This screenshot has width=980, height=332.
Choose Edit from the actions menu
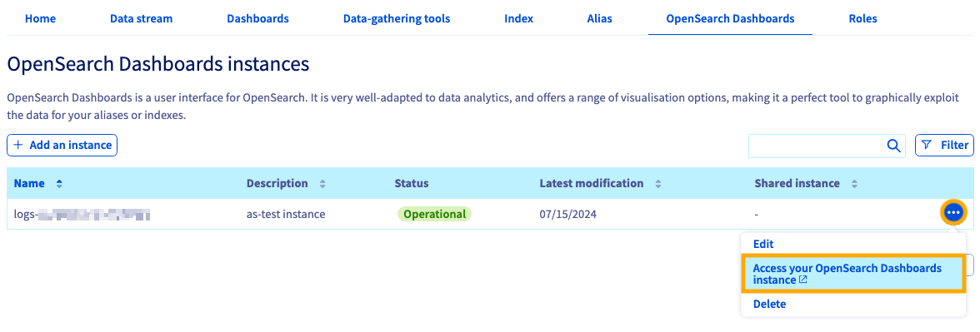763,244
